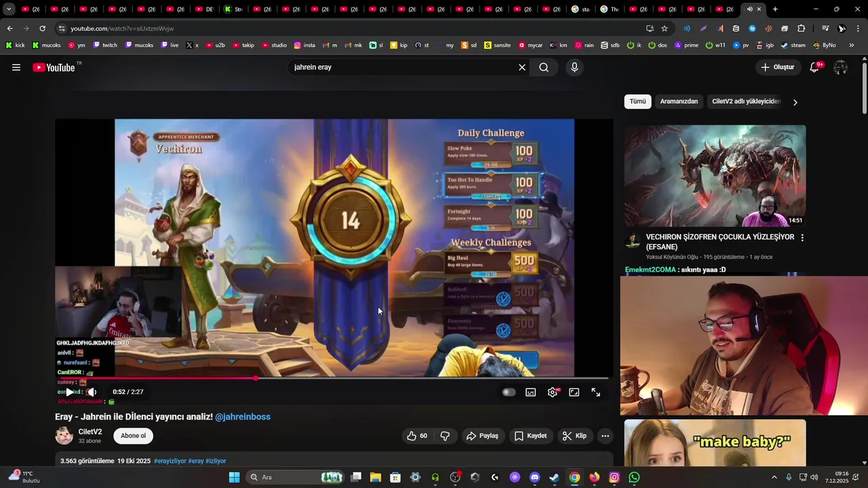Screen dimensions: 868x488
Task: Expand hidden bookmarks with the chevron
Action: 852,45
